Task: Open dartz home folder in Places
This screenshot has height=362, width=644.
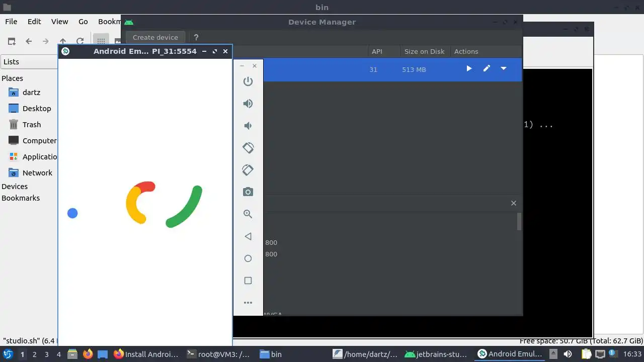Action: pos(31,93)
